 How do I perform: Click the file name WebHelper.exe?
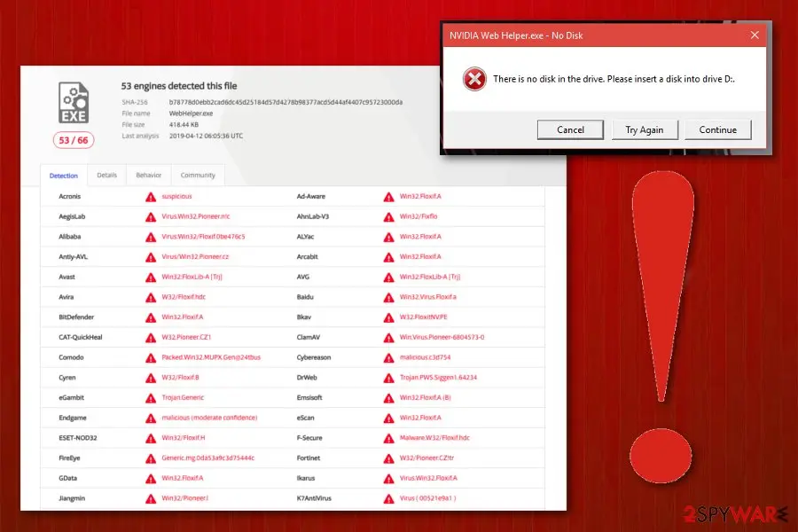[191, 113]
